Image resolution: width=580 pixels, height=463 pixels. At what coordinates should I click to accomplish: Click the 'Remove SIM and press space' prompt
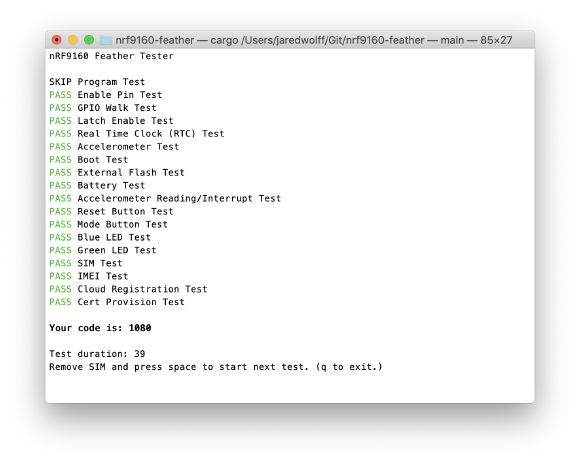tap(216, 367)
